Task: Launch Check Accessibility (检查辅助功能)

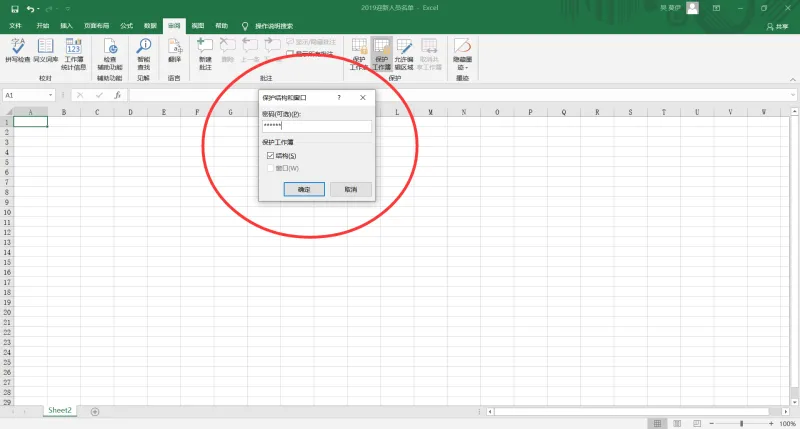Action: pyautogui.click(x=110, y=54)
